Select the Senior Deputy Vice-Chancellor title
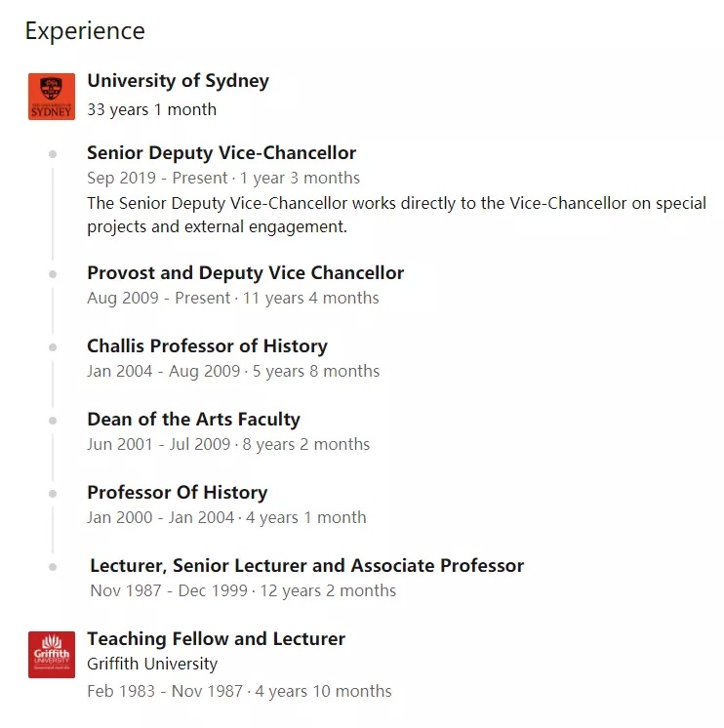724x728 pixels. pyautogui.click(x=221, y=153)
